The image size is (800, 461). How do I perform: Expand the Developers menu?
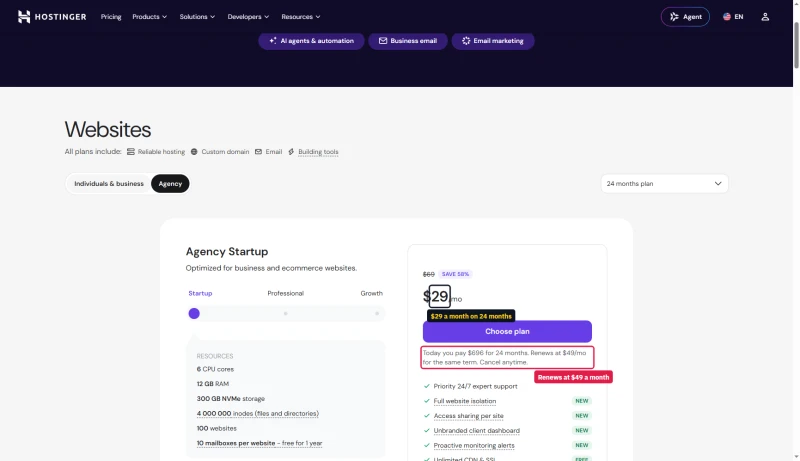click(248, 17)
